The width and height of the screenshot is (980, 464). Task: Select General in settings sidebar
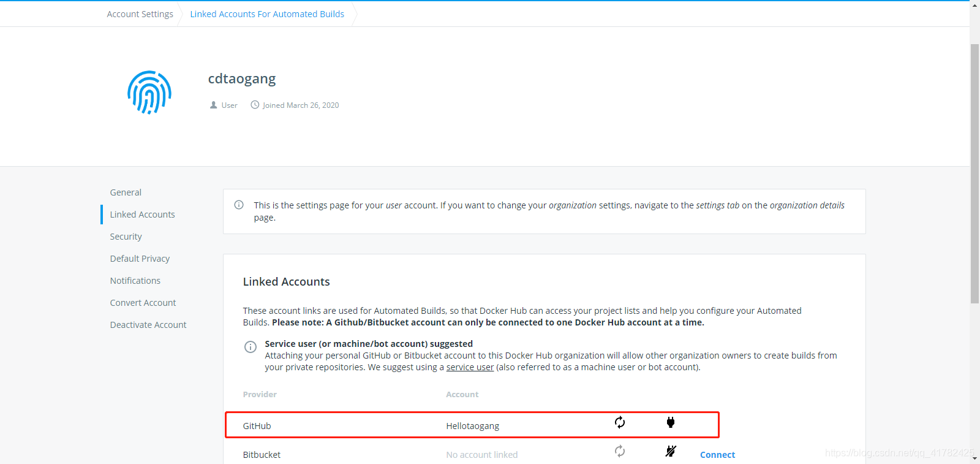[x=126, y=192]
